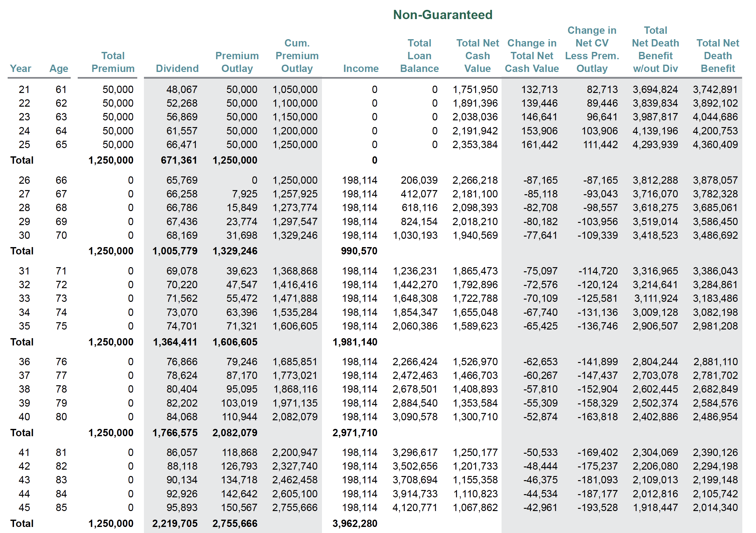The width and height of the screenshot is (756, 533).
Task: Click income total 990,570
Action: coord(359,251)
